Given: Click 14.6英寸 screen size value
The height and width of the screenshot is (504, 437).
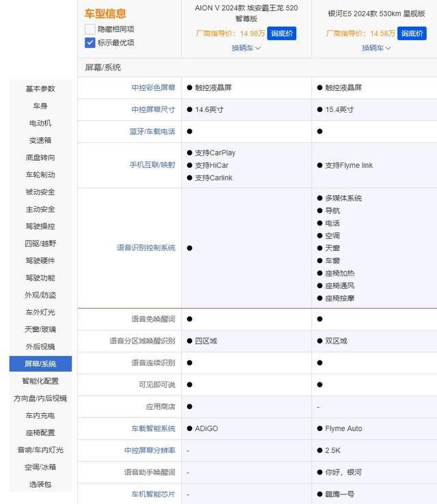Looking at the screenshot, I should tap(209, 109).
